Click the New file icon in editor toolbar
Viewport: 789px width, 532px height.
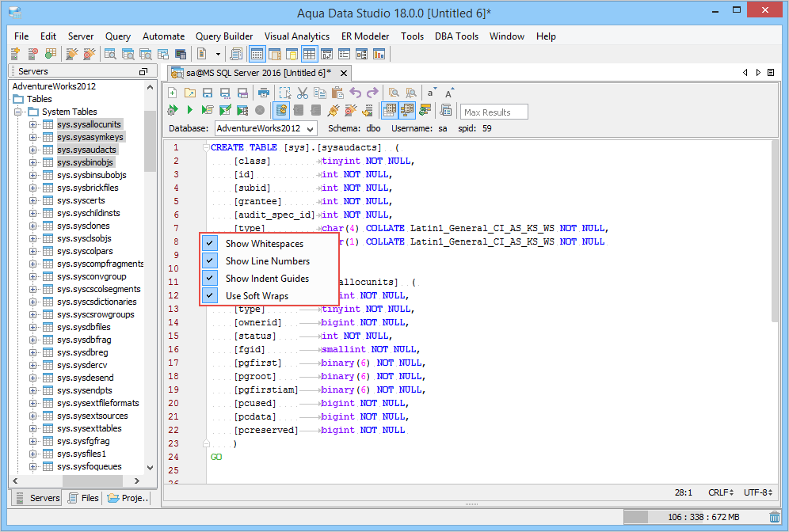pyautogui.click(x=172, y=93)
